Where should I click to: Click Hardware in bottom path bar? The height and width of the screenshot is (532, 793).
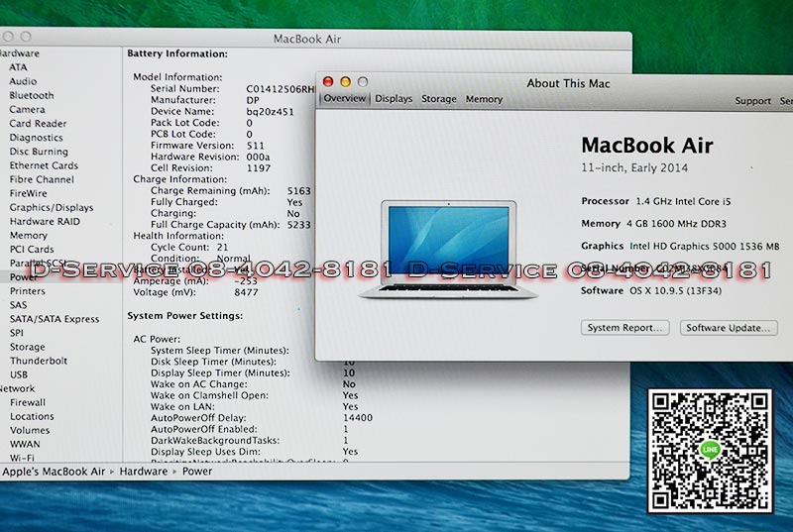(144, 472)
